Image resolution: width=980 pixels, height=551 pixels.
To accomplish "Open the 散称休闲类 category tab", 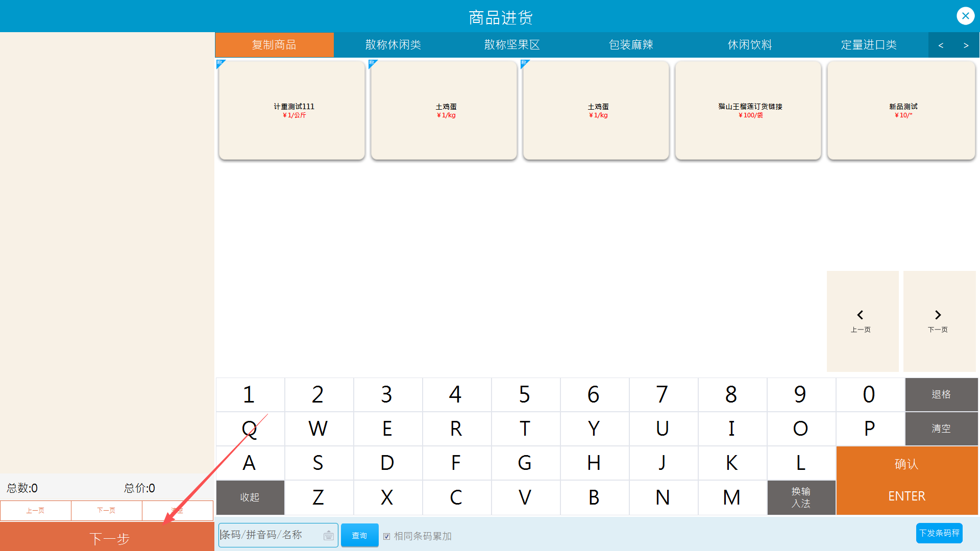I will pyautogui.click(x=393, y=45).
